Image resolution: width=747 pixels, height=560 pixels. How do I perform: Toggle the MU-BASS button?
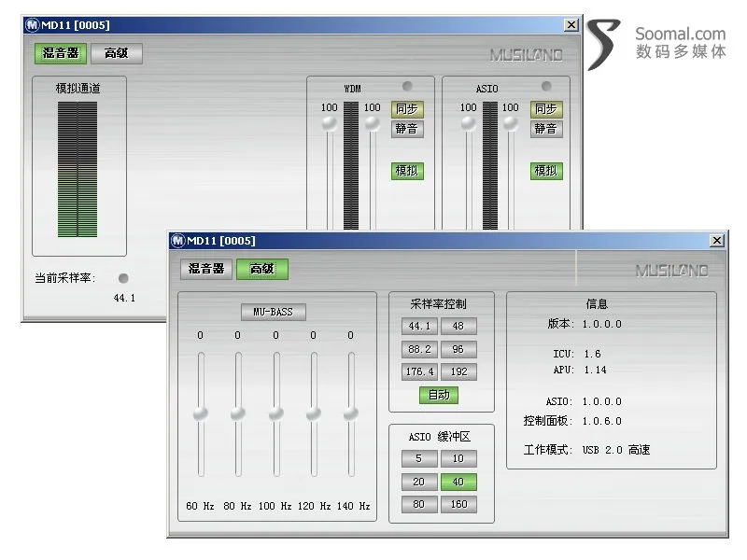coord(273,313)
